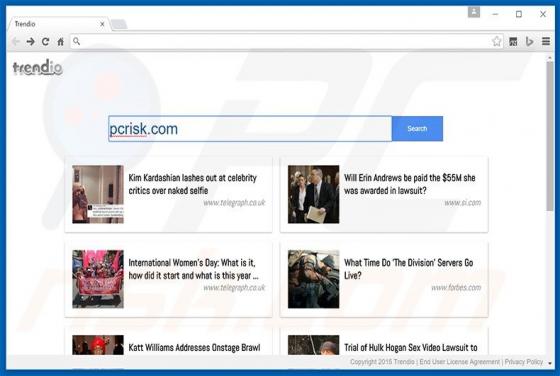The height and width of the screenshot is (376, 560).
Task: Open a new tab beside Trendio
Action: tap(119, 24)
